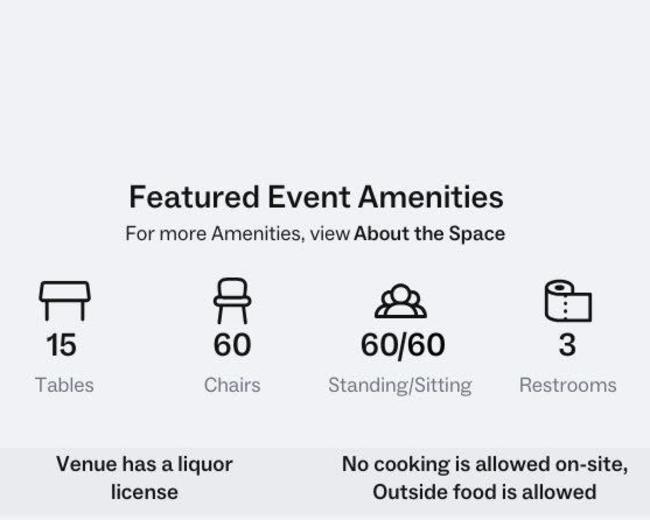Click the chair icon above 60
650x520 pixels.
point(232,301)
